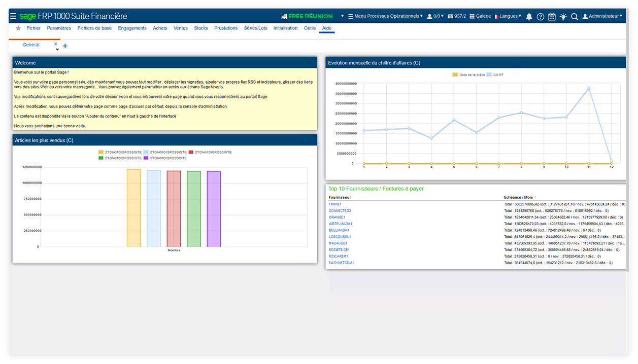Open the Engagements menu
The image size is (638, 364).
[132, 28]
